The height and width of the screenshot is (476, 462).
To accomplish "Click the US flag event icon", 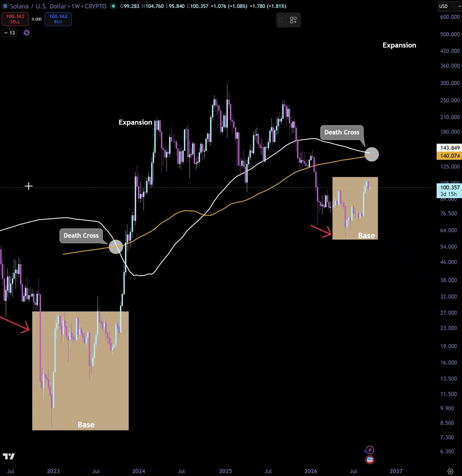I will pos(370,460).
